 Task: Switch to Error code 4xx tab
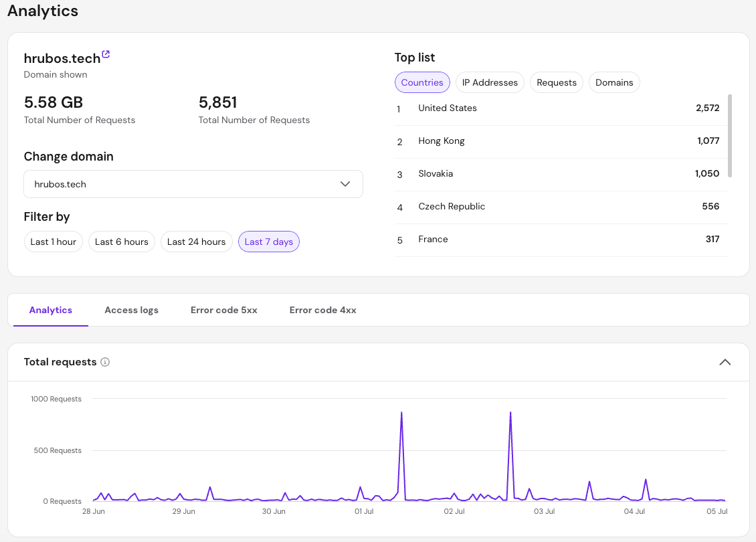(x=323, y=310)
